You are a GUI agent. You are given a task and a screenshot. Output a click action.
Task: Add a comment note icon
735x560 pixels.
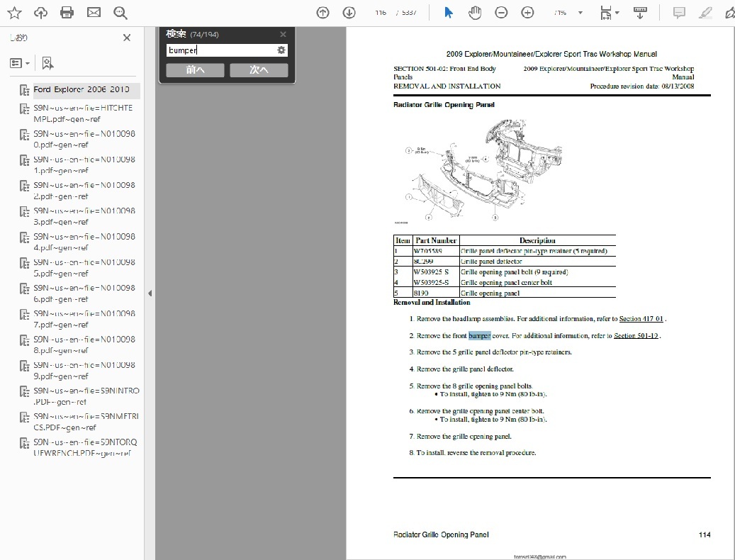coord(679,13)
